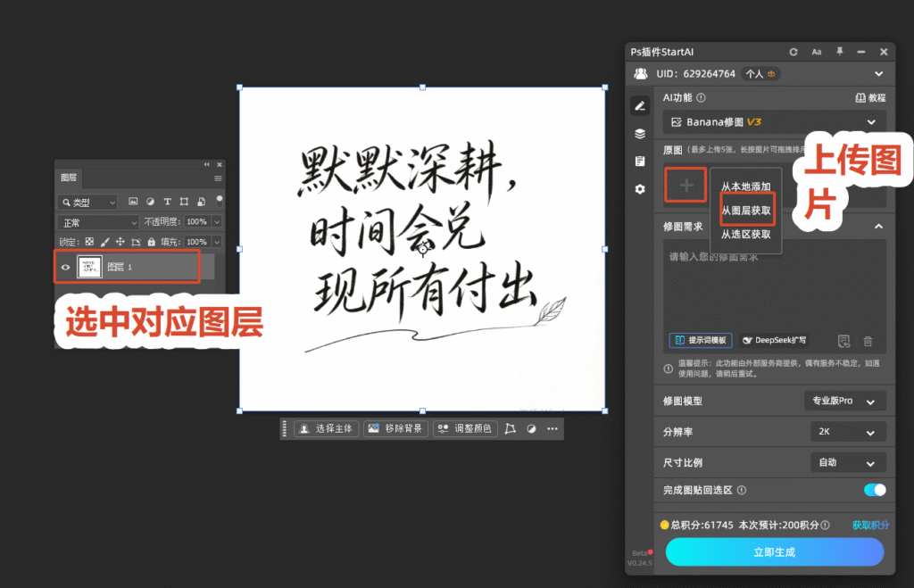The image size is (914, 588).
Task: Click the info icon next to 完成图贴回选区
Action: [742, 490]
